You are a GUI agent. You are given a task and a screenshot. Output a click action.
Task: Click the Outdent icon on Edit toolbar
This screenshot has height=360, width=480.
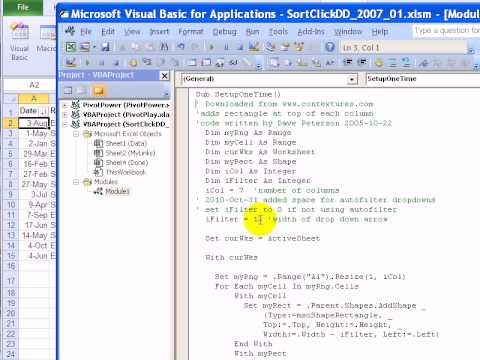362,62
